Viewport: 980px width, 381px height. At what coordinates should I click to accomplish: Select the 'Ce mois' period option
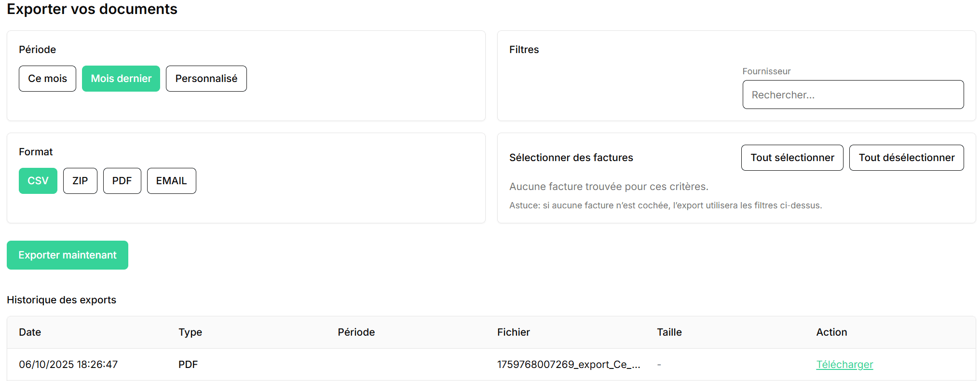coord(47,79)
